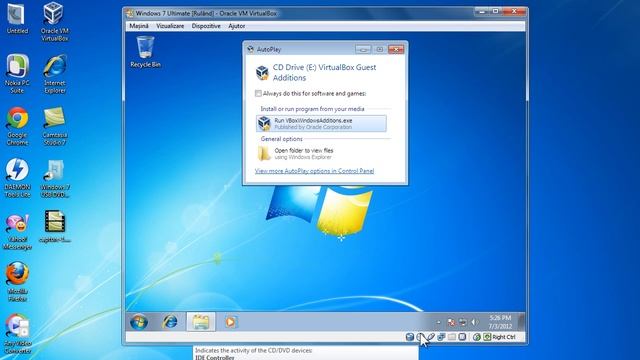Select Mozilla Firefox desktop shortcut
The width and height of the screenshot is (640, 360).
[17, 282]
